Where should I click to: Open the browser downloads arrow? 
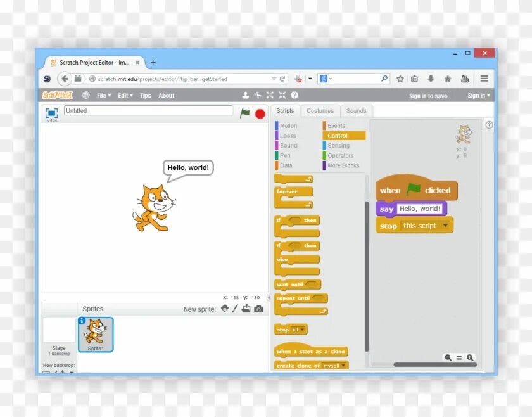pos(431,79)
